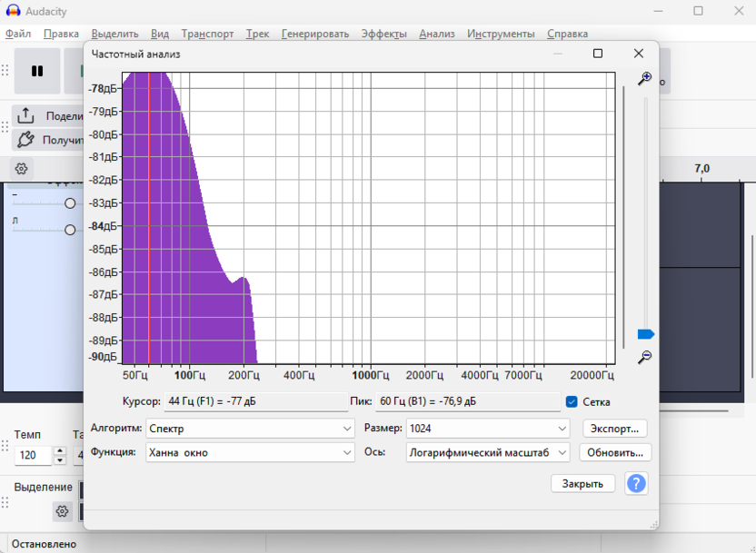Open the Функция dropdown showing Ханна окно

[250, 452]
